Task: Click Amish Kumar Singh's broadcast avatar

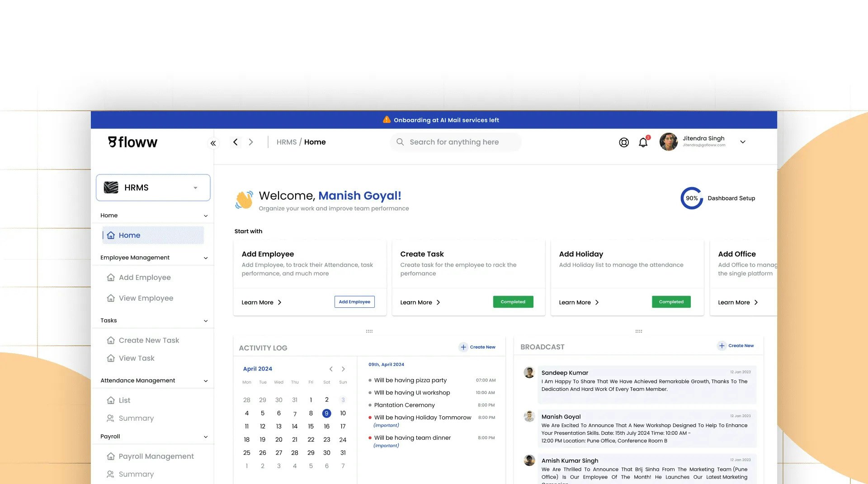Action: pyautogui.click(x=529, y=461)
